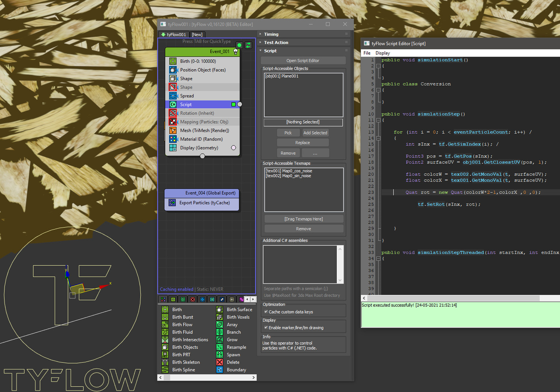Click the Position Object (Faces) operator icon
This screenshot has height=392, width=560.
click(173, 70)
